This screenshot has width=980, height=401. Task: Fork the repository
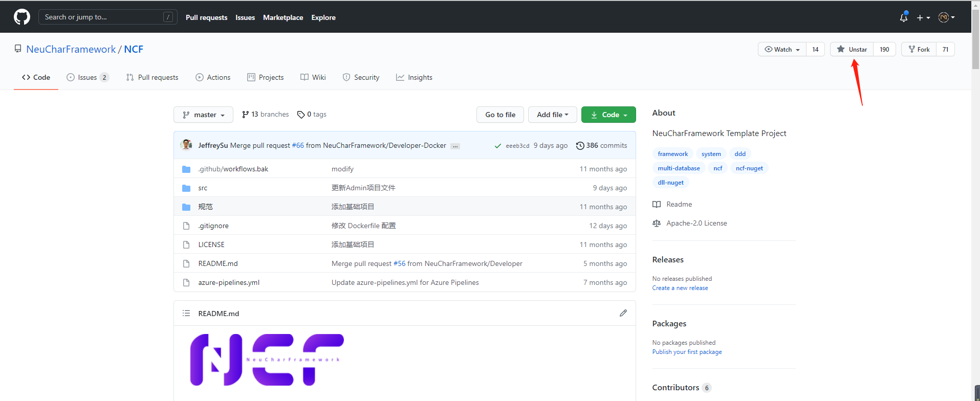point(919,49)
